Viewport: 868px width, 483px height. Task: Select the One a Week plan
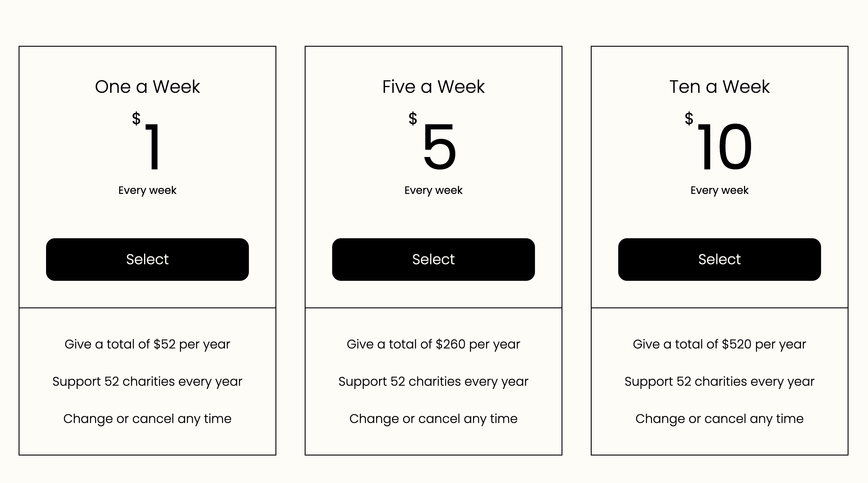(x=147, y=259)
